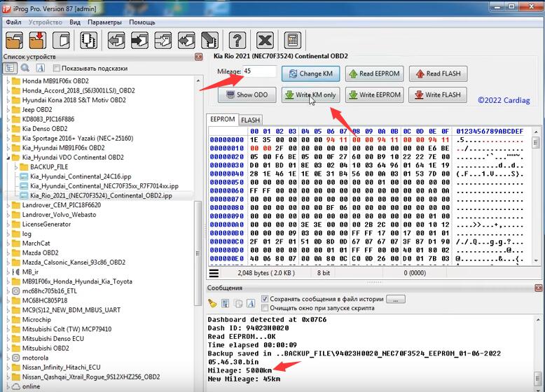This screenshot has height=392, width=545.
Task: Open the calculator toolbar icon
Action: point(292,41)
